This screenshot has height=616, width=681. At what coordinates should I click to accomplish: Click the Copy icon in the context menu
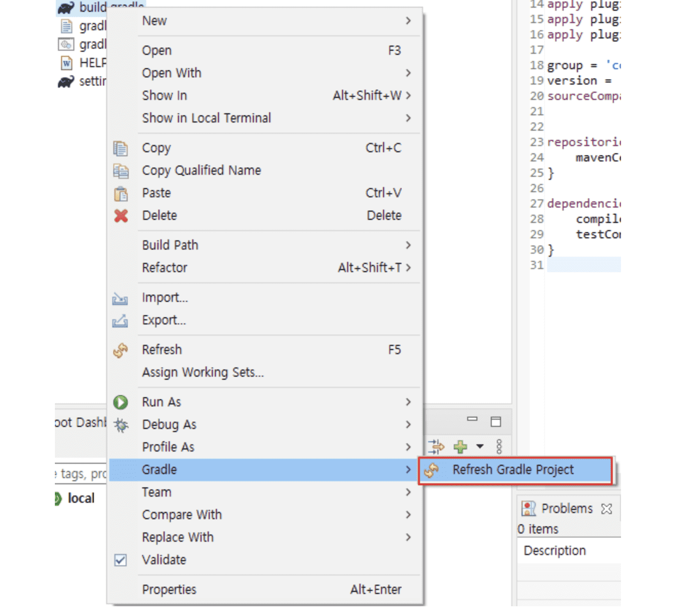pyautogui.click(x=121, y=148)
